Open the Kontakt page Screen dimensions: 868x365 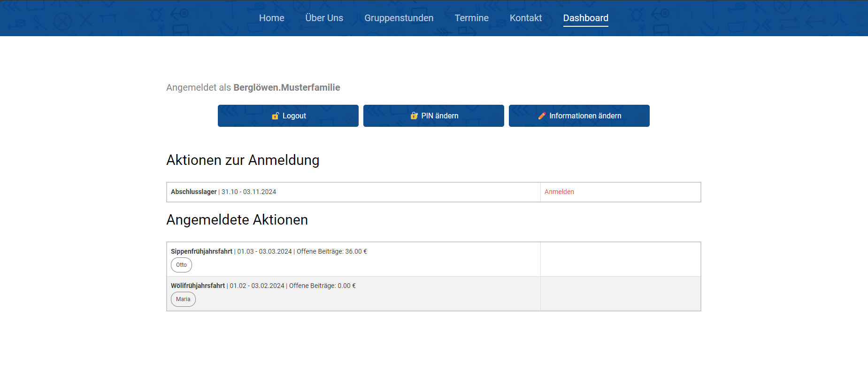click(525, 18)
